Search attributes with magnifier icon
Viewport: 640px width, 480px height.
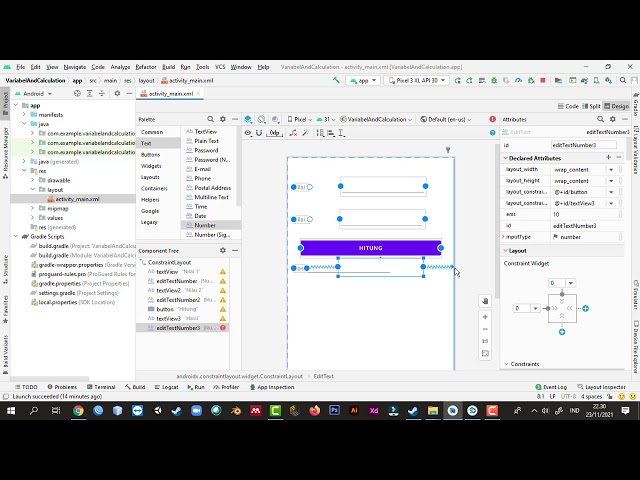pos(600,119)
